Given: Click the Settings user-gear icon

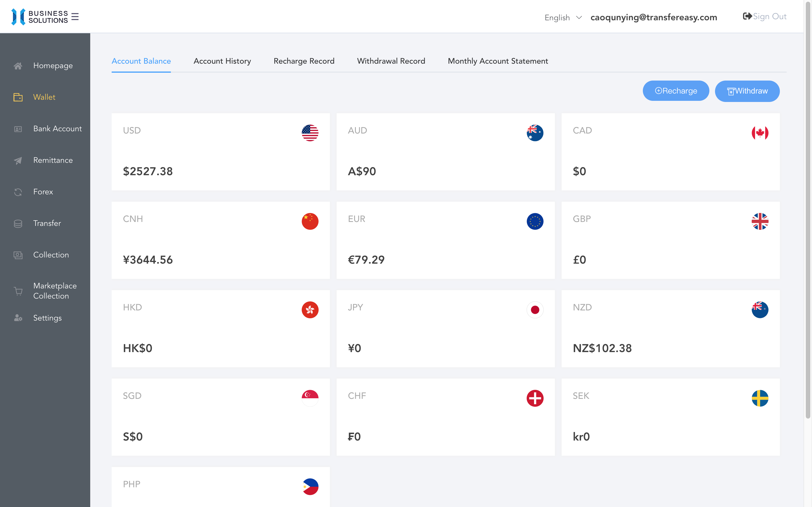Looking at the screenshot, I should [x=18, y=318].
